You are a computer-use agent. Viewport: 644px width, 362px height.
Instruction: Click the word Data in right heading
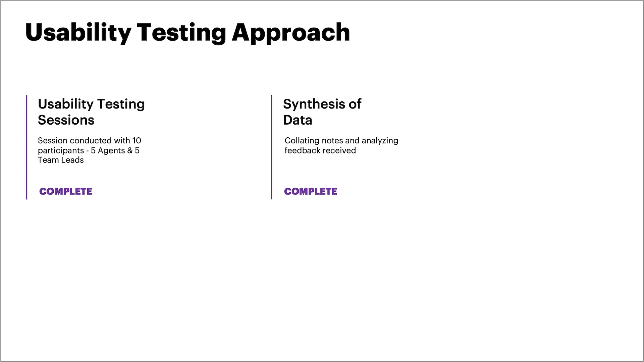pos(298,120)
